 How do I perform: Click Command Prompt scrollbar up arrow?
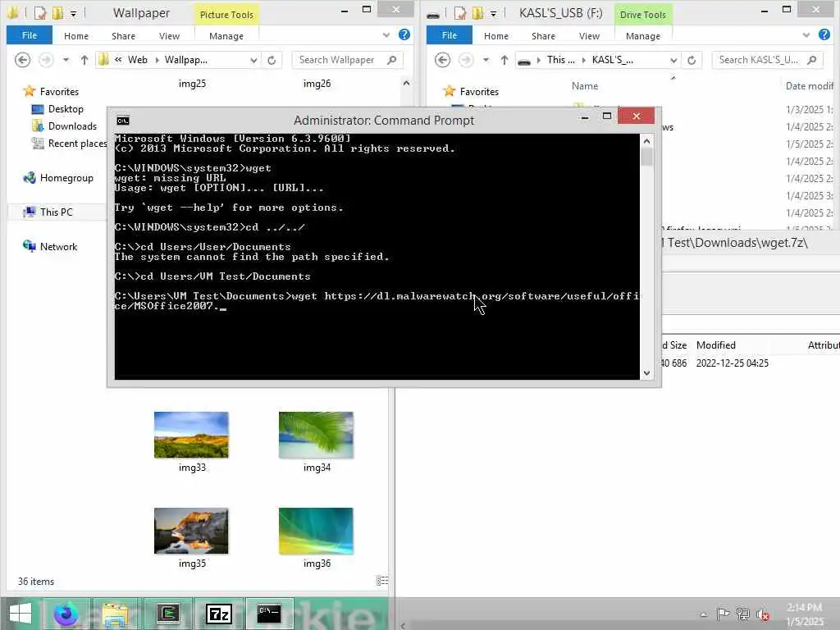pos(646,141)
